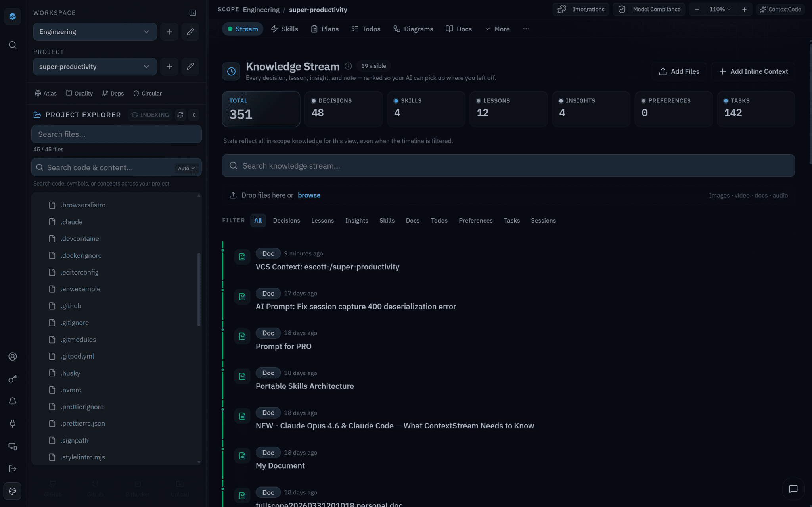
Task: Click the browse link
Action: (309, 195)
